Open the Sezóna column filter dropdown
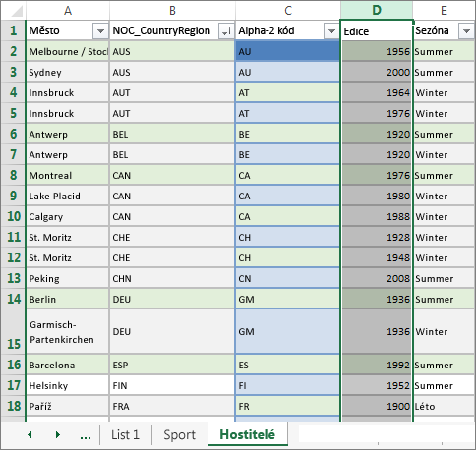476x450 pixels. tap(466, 31)
